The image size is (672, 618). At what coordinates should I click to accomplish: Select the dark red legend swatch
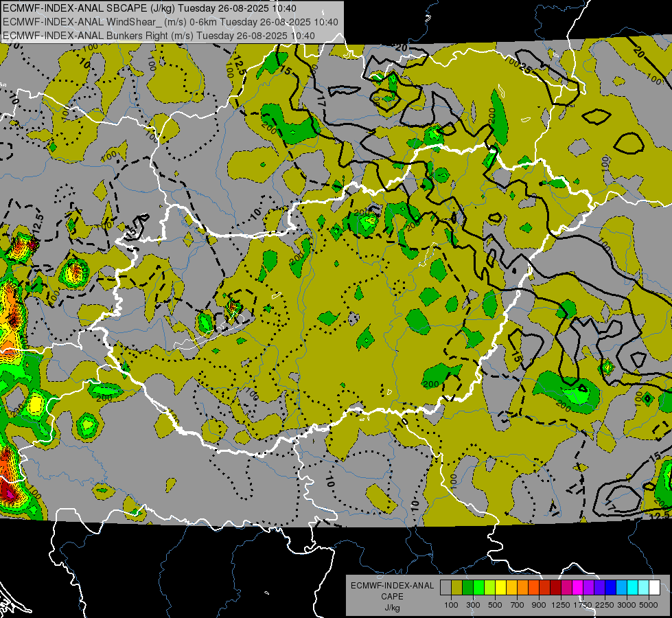pos(555,588)
